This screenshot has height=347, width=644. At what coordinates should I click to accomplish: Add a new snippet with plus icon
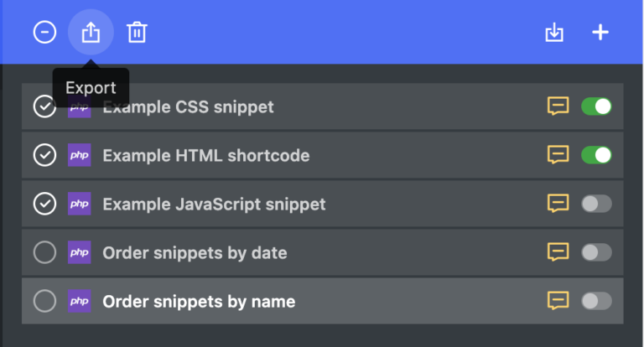(600, 32)
